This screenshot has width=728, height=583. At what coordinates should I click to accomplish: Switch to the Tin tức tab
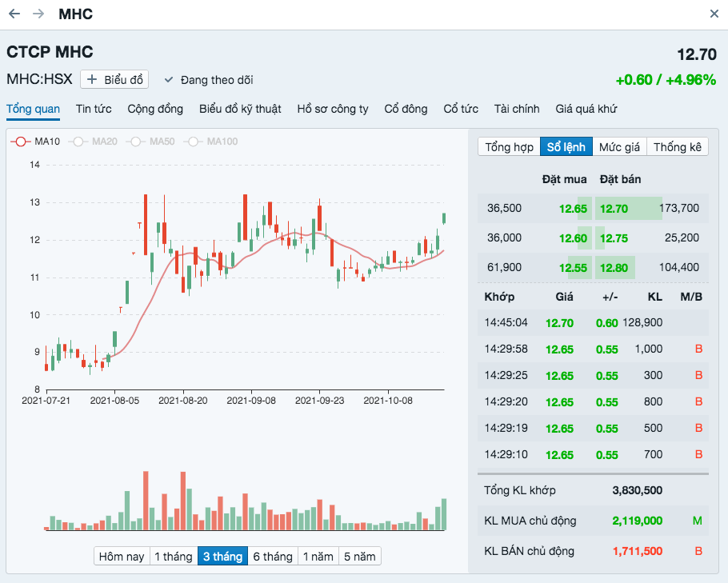[94, 109]
